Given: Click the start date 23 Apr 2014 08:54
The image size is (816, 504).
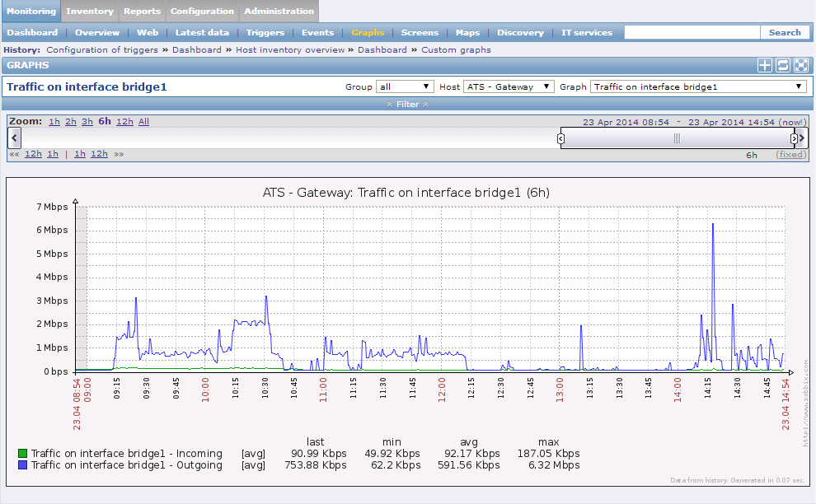Looking at the screenshot, I should (626, 122).
